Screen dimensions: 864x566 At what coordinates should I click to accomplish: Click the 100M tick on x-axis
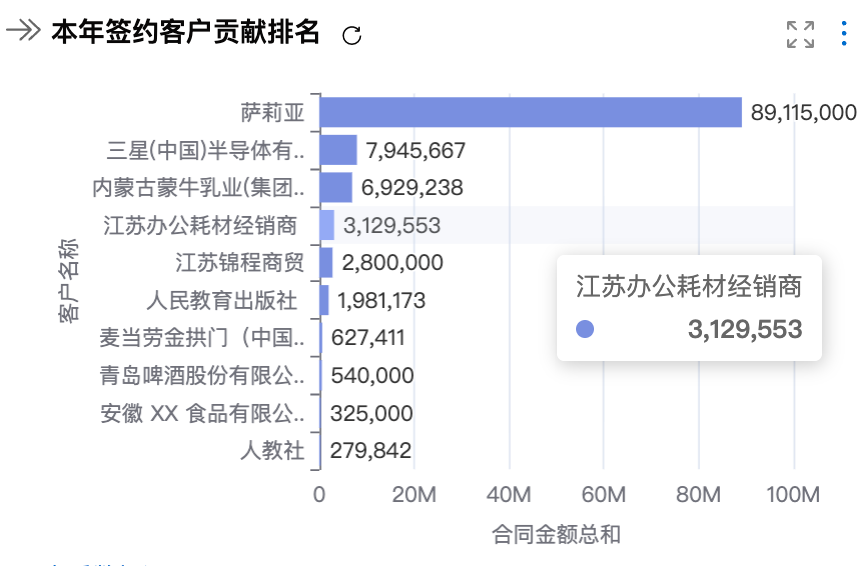(794, 495)
